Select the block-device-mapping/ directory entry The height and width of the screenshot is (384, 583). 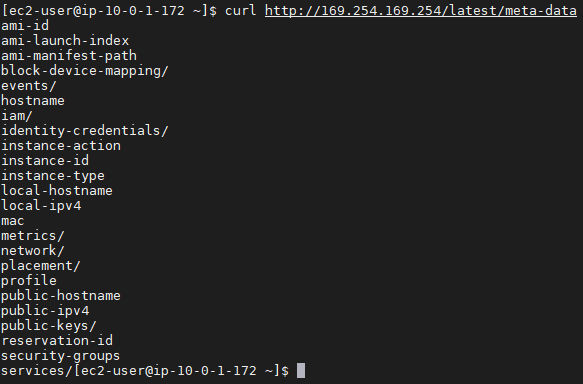click(85, 71)
